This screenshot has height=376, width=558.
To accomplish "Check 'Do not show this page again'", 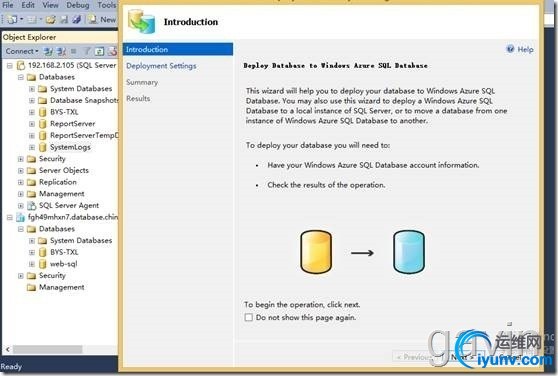I will (x=249, y=317).
